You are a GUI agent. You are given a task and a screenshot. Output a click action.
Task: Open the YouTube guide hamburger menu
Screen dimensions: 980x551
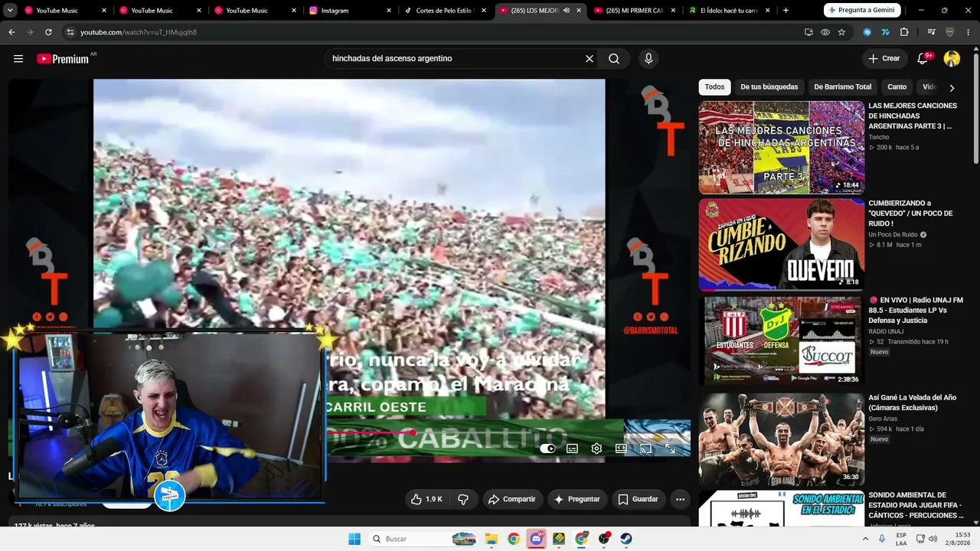(x=18, y=59)
